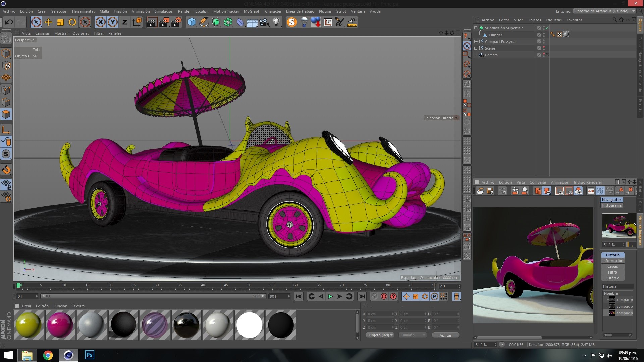644x362 pixels.
Task: Add a Camera object
Action: click(264, 22)
